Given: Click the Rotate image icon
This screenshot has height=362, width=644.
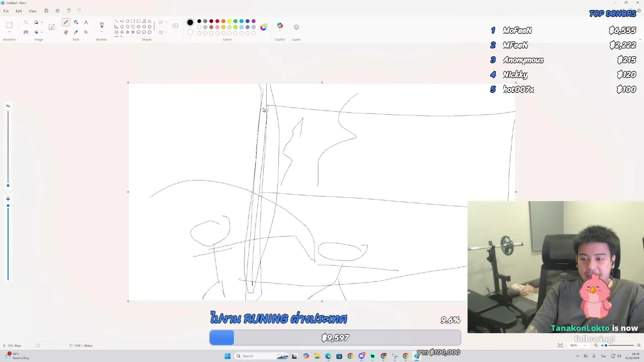Looking at the screenshot, I should click(36, 22).
